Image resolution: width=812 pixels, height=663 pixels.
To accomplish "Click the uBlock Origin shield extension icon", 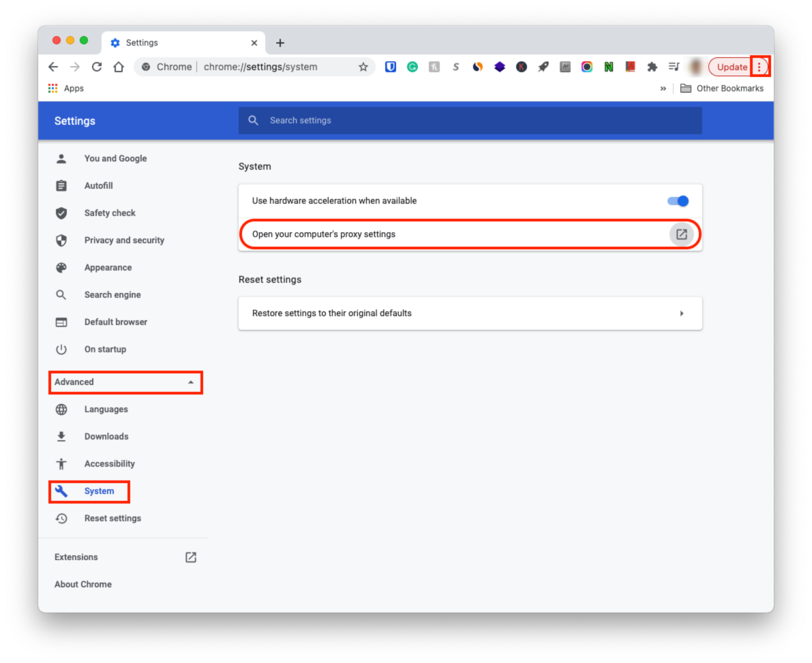I will 390,66.
